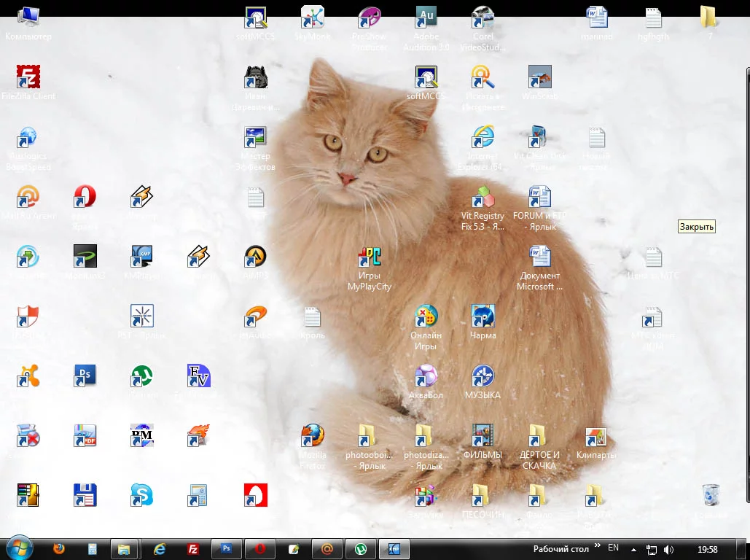Open the volume control in the tray
750x560 pixels.
pos(668,549)
